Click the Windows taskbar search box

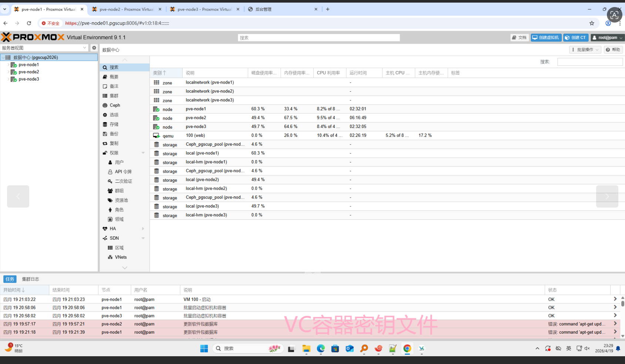(248, 348)
